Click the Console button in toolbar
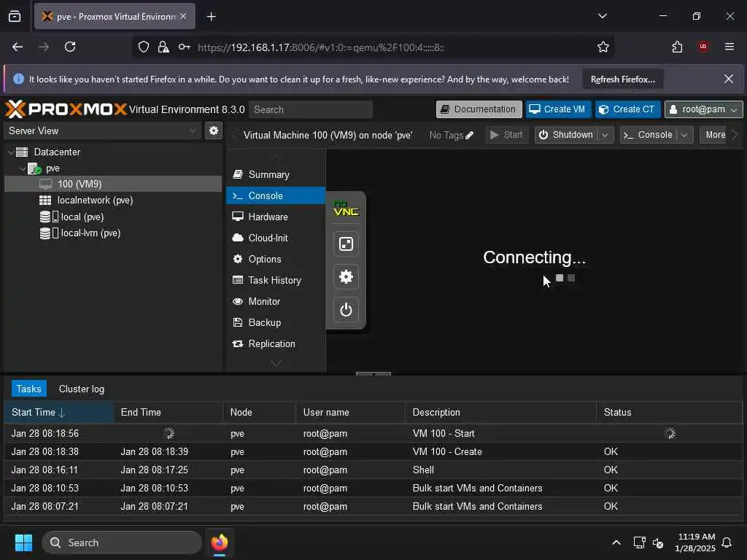The image size is (747, 560). [x=649, y=135]
